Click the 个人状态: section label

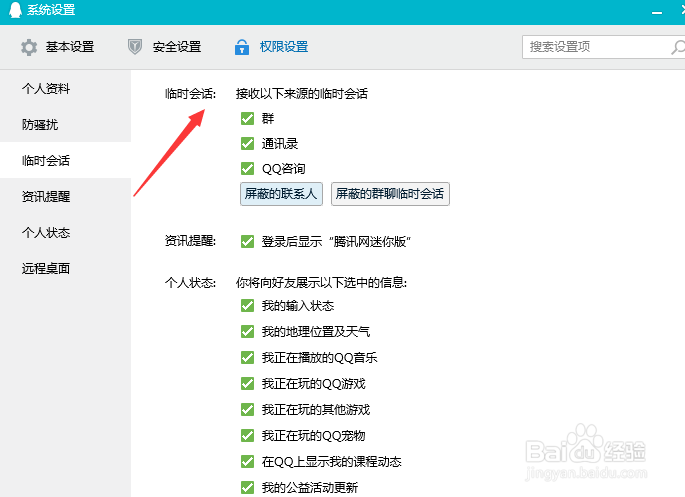[190, 283]
